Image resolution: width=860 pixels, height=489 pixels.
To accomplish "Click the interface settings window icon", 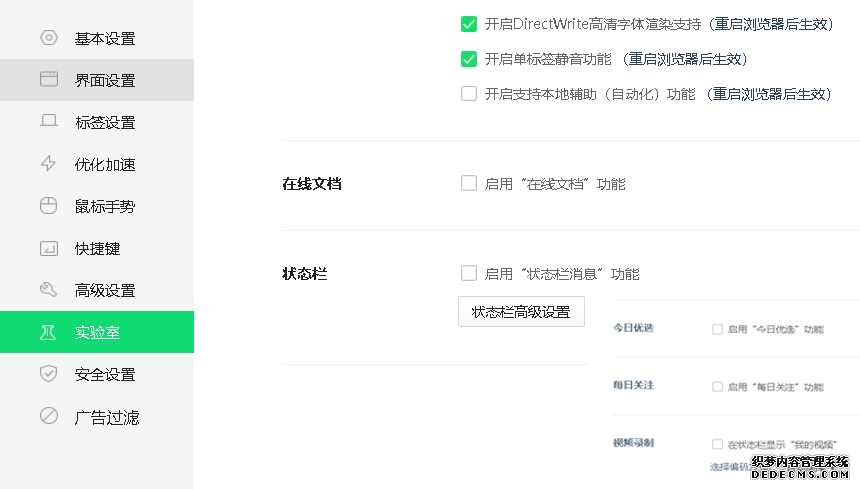I will click(49, 80).
